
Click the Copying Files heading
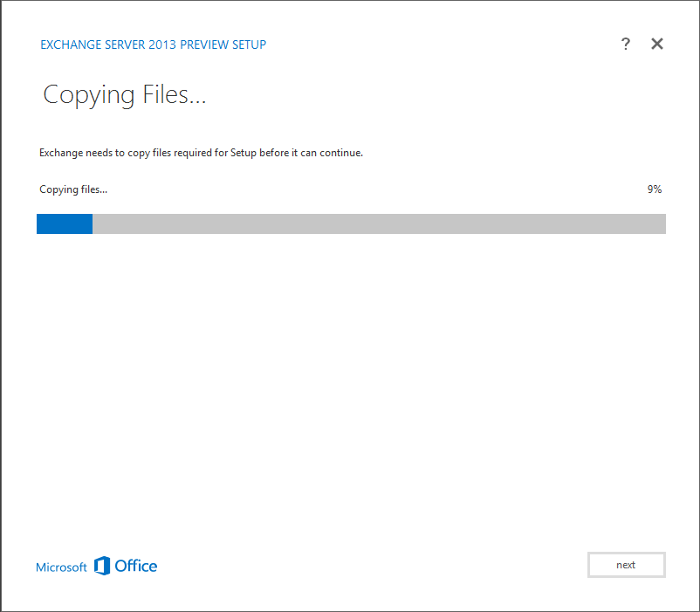pos(125,95)
